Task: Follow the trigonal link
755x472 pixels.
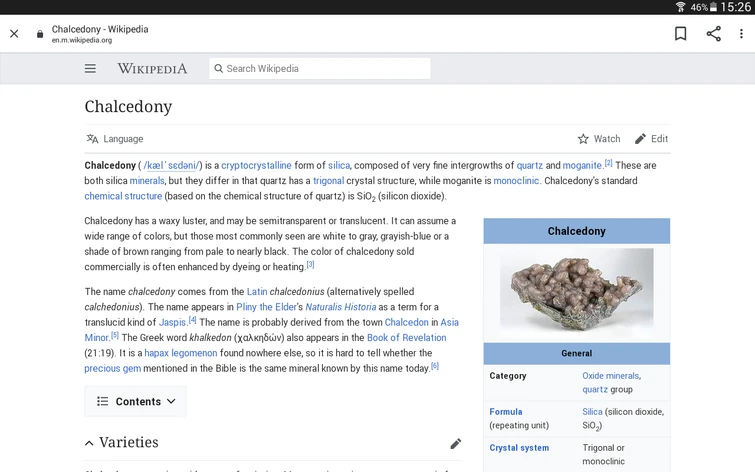Action: tap(328, 181)
